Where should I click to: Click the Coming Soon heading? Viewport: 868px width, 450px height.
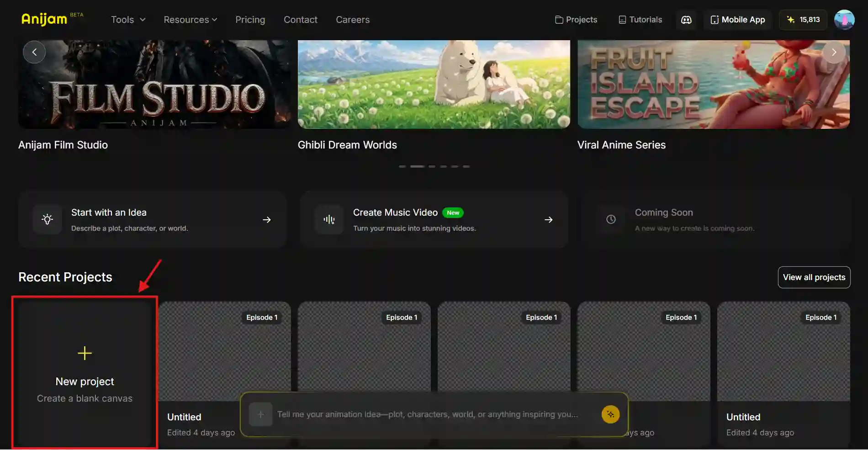[664, 212]
